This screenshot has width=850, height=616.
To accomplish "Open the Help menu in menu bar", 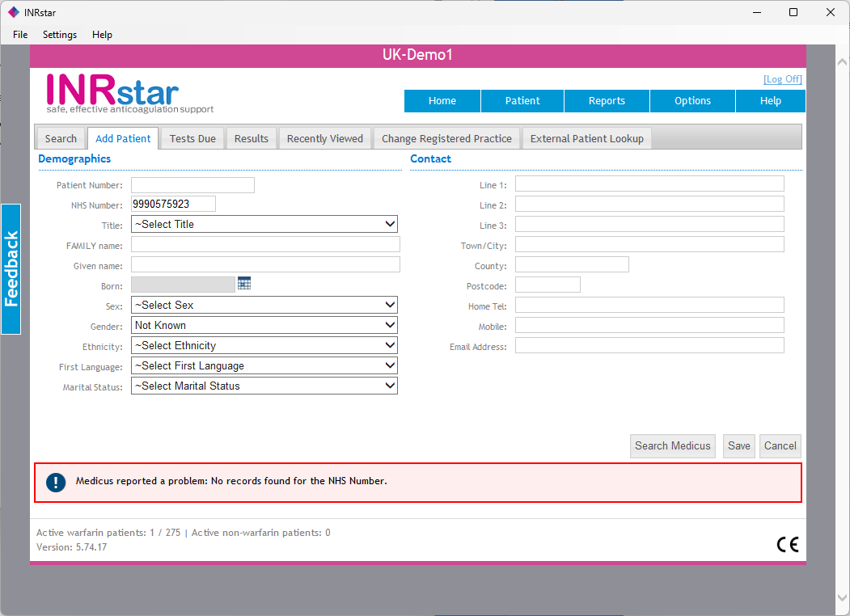I will 102,35.
